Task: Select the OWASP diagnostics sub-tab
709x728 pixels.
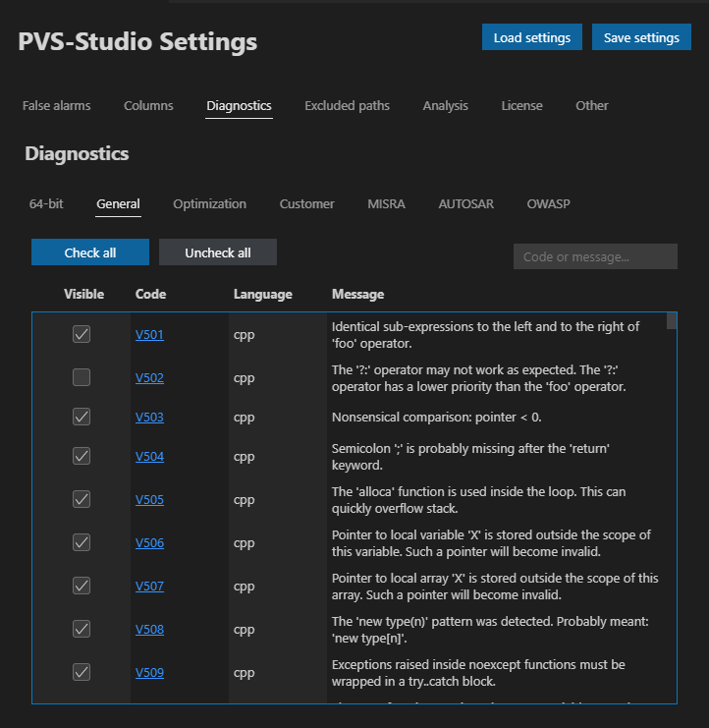Action: click(x=548, y=203)
